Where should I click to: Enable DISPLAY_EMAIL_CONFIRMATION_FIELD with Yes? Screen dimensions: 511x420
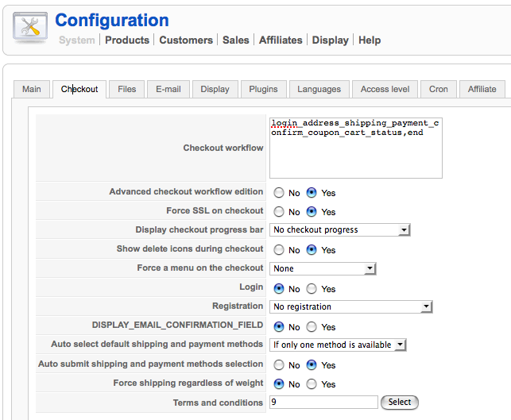312,327
